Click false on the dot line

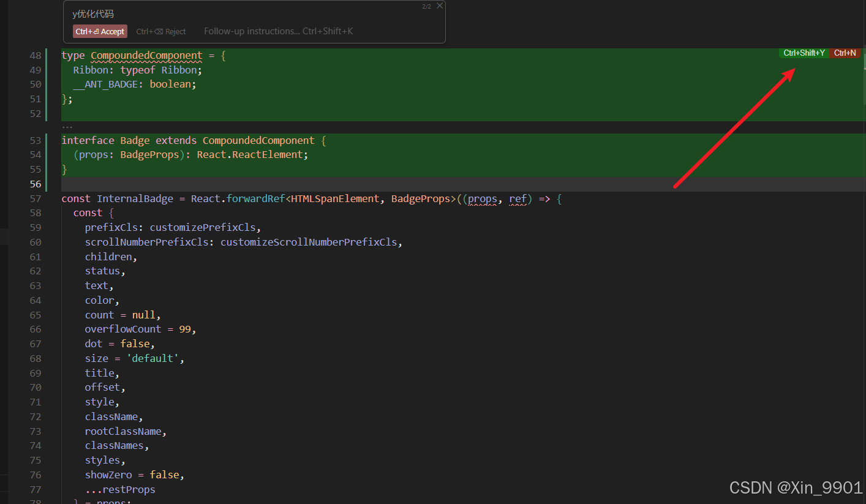(x=135, y=344)
